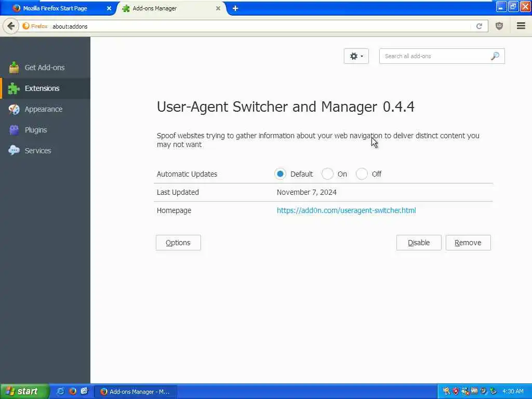Click the shield icon in the toolbar
Screen dimensions: 532x399
pos(499,26)
